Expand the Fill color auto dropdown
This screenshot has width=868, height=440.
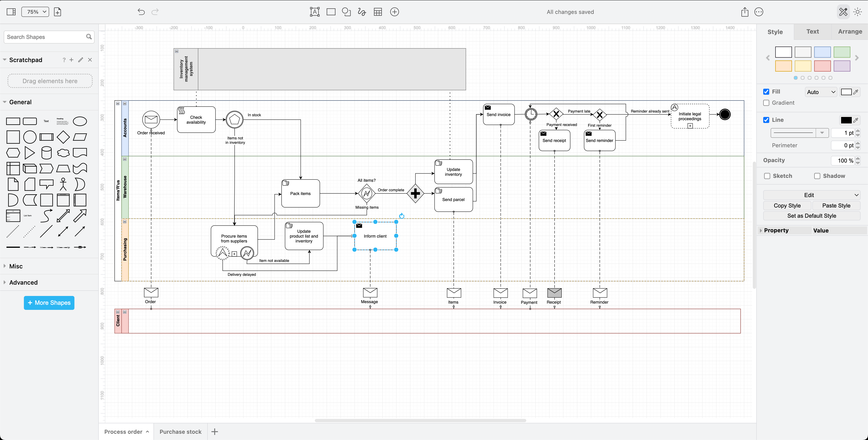[x=821, y=92]
